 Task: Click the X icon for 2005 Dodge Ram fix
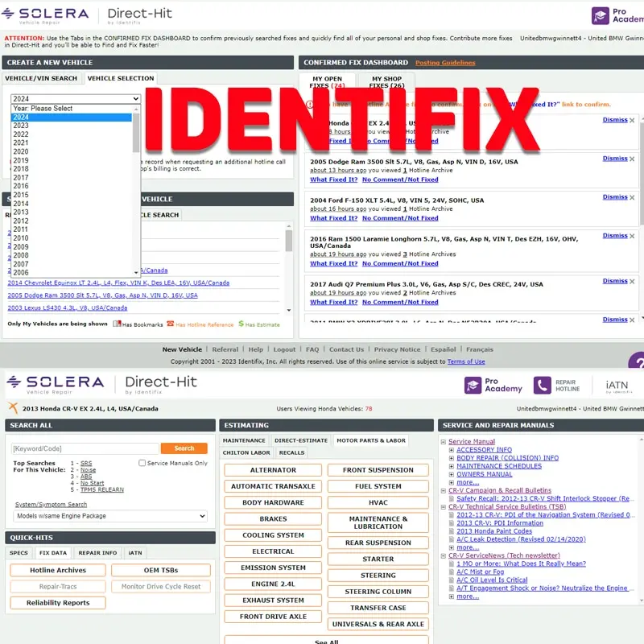coord(632,159)
